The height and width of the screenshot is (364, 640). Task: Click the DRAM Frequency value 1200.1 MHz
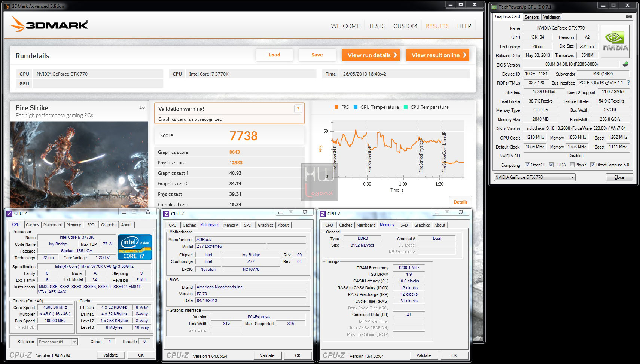(409, 268)
